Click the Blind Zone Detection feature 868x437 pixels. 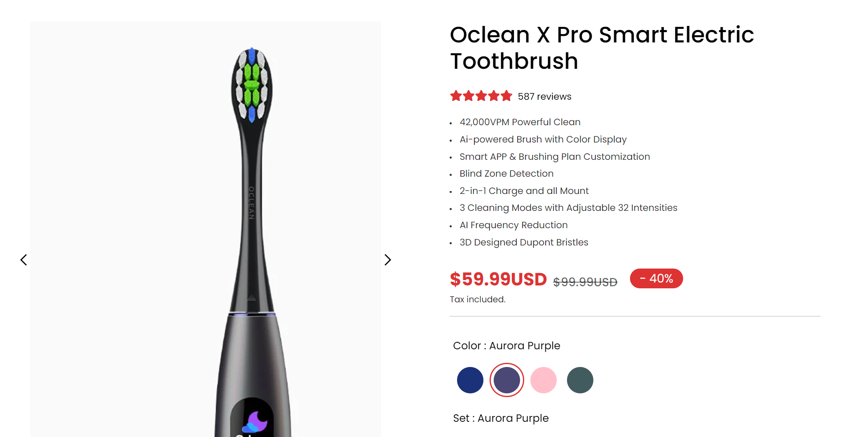pyautogui.click(x=506, y=173)
